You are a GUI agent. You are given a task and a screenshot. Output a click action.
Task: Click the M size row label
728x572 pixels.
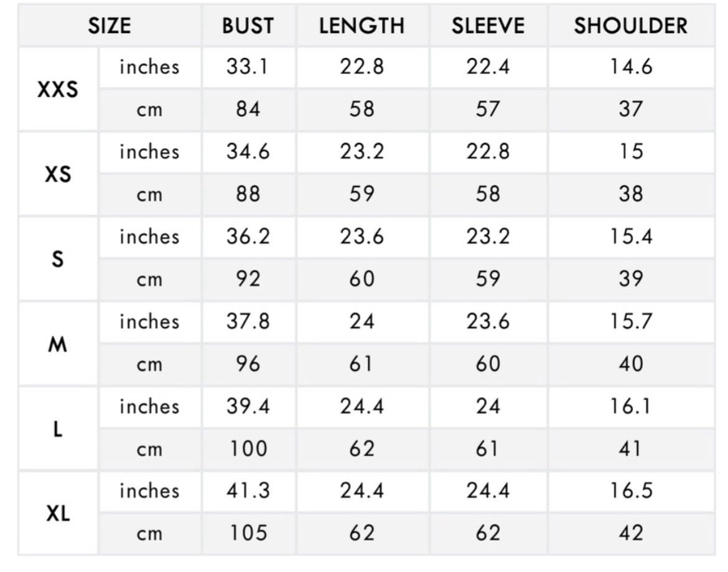pyautogui.click(x=58, y=344)
